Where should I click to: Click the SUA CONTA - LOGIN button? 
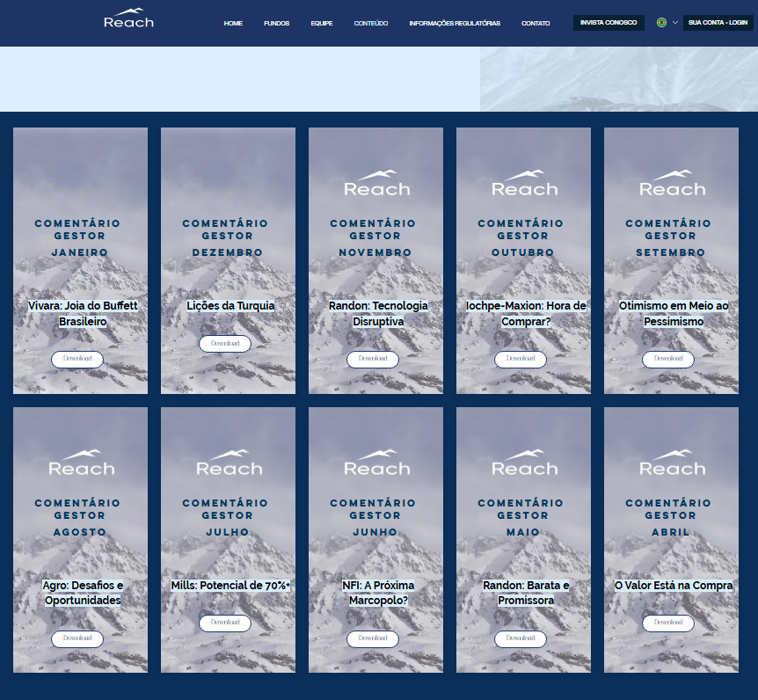point(718,23)
